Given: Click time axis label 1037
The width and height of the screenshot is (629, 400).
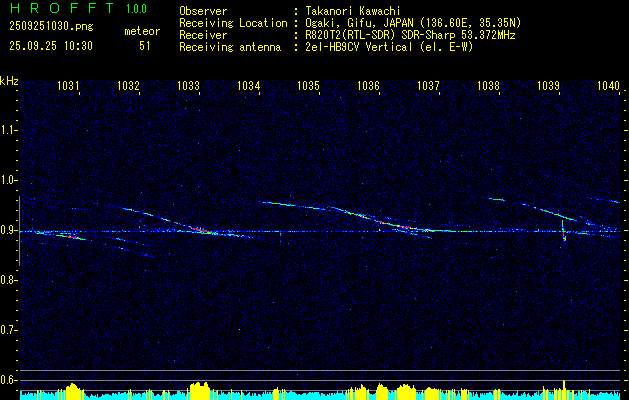Looking at the screenshot, I should (428, 85).
